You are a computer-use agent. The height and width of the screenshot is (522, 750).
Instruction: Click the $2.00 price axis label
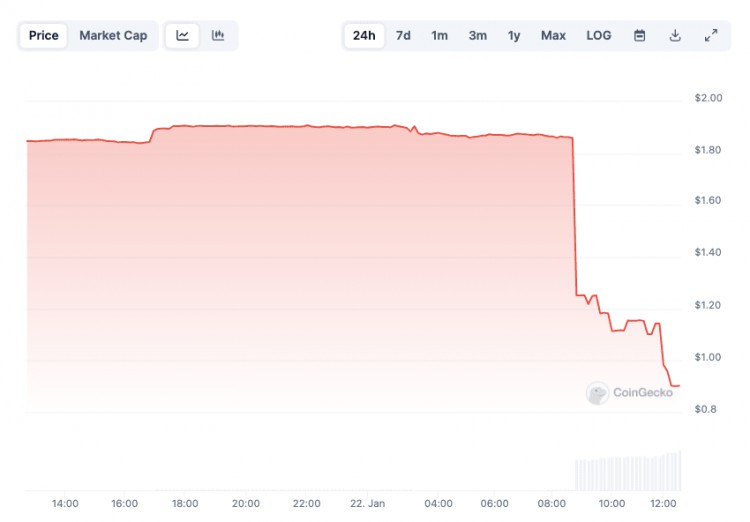708,98
